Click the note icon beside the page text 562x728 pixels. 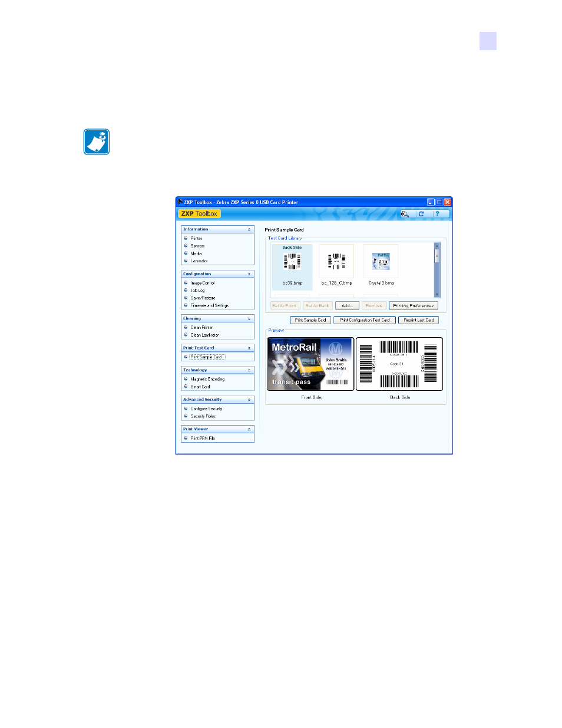pos(97,142)
